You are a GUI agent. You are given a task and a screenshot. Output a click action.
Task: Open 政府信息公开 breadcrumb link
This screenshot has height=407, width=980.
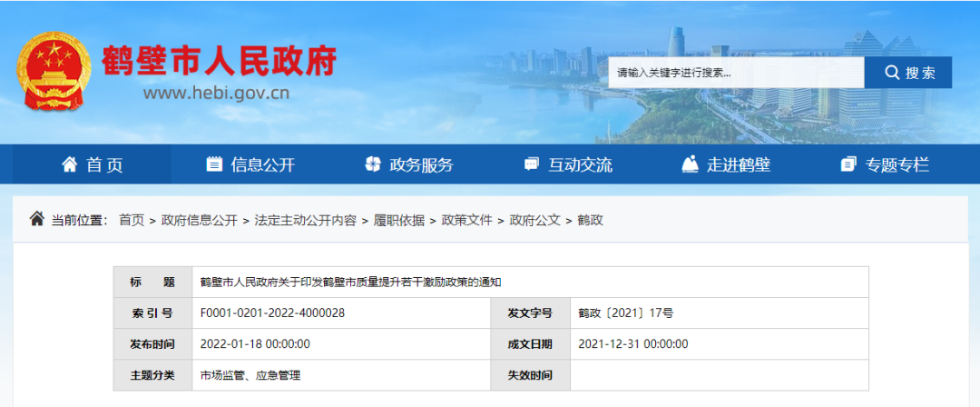[200, 220]
